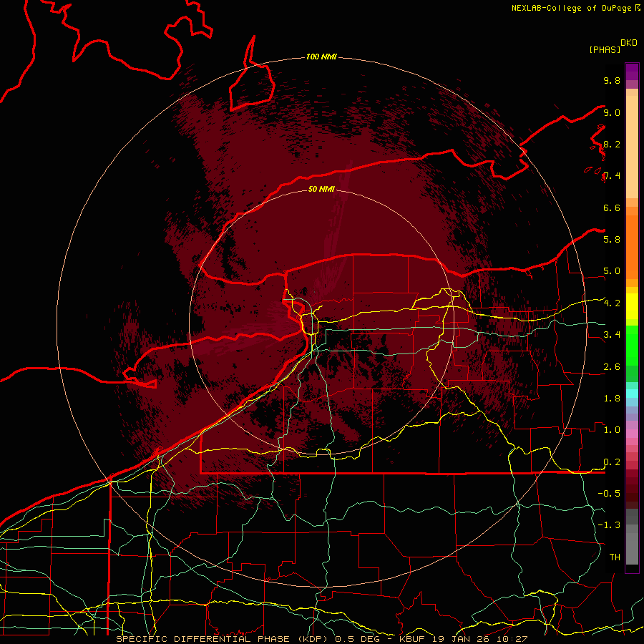The image size is (644, 644).
Task: Select the 5.0 scale value
Action: tap(612, 271)
